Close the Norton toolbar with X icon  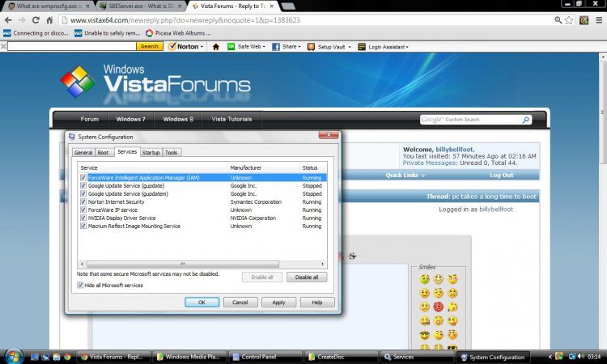tap(3, 46)
